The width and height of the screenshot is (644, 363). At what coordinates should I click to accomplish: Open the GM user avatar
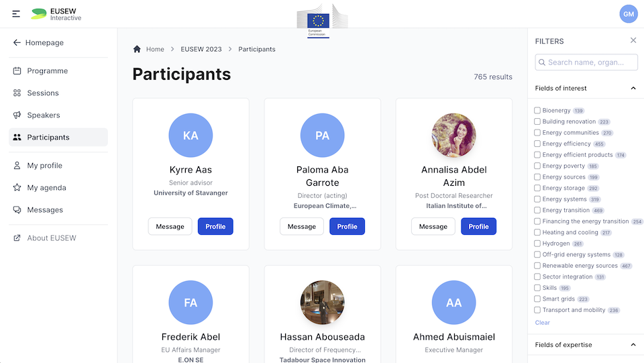(x=629, y=14)
